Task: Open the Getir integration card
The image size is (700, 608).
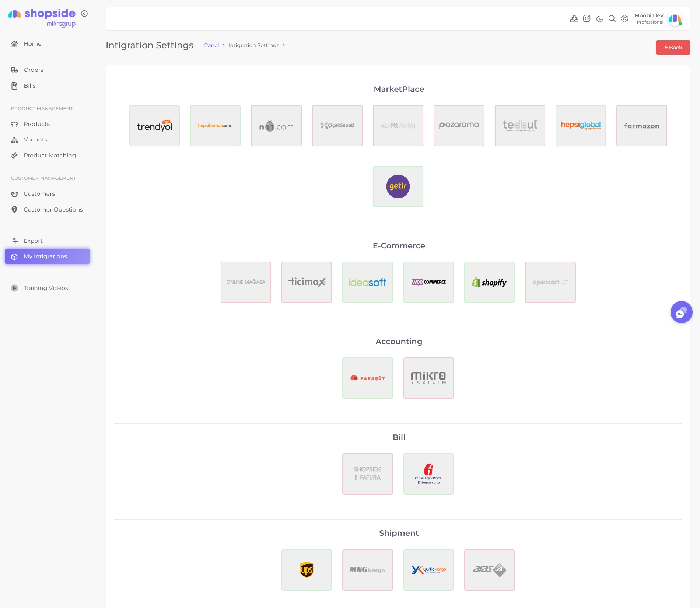Action: [x=398, y=186]
